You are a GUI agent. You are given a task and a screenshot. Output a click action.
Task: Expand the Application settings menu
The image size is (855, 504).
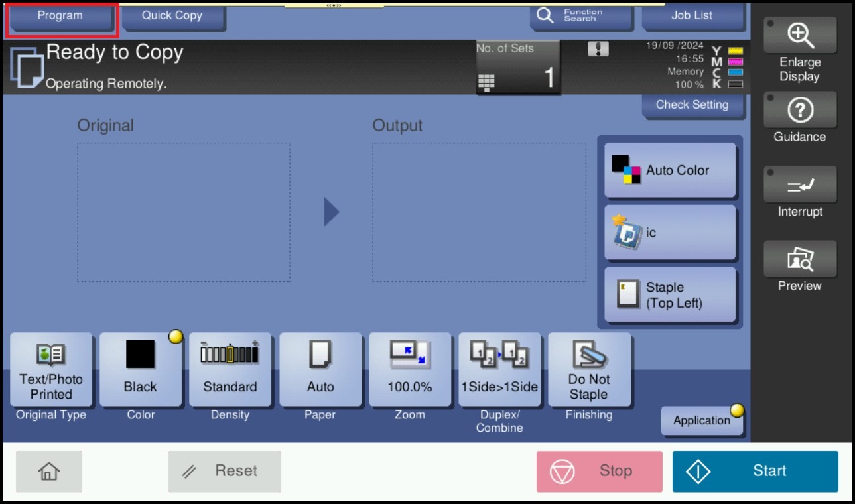coord(701,420)
